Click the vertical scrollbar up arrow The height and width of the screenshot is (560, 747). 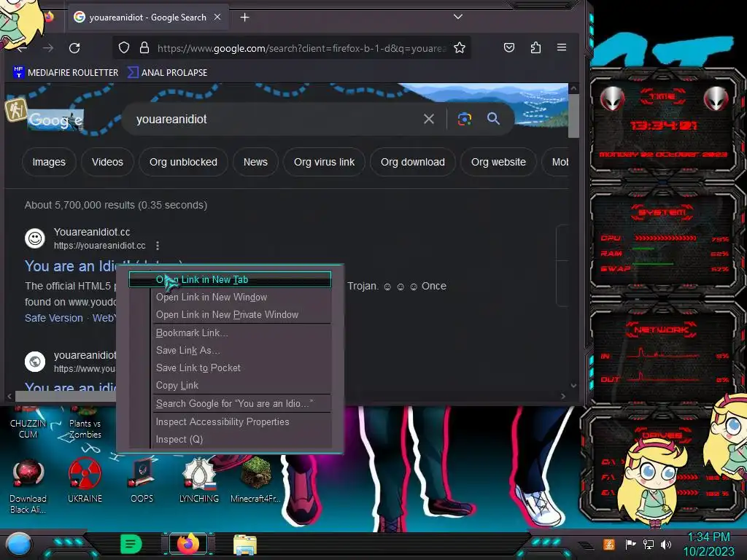tap(573, 88)
